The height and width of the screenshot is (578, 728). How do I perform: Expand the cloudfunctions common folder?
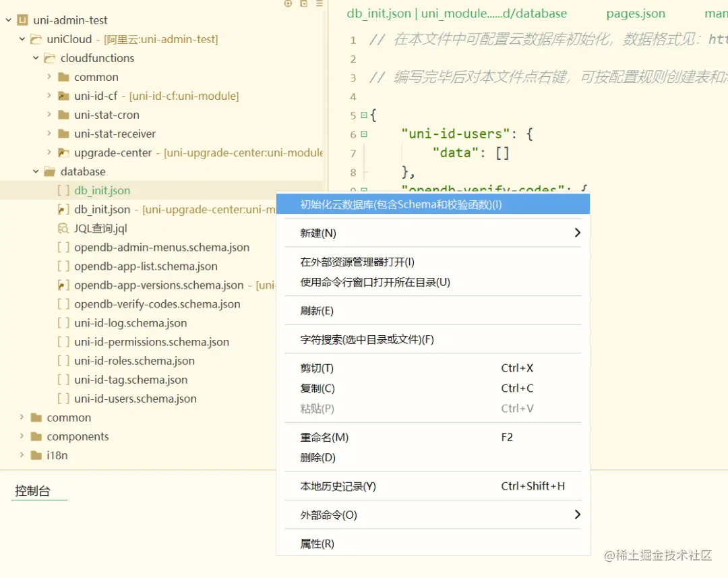49,77
